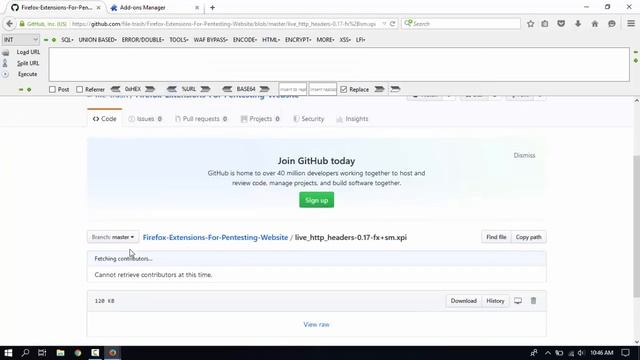The width and height of the screenshot is (640, 360).
Task: Click the View raw link
Action: 316,324
